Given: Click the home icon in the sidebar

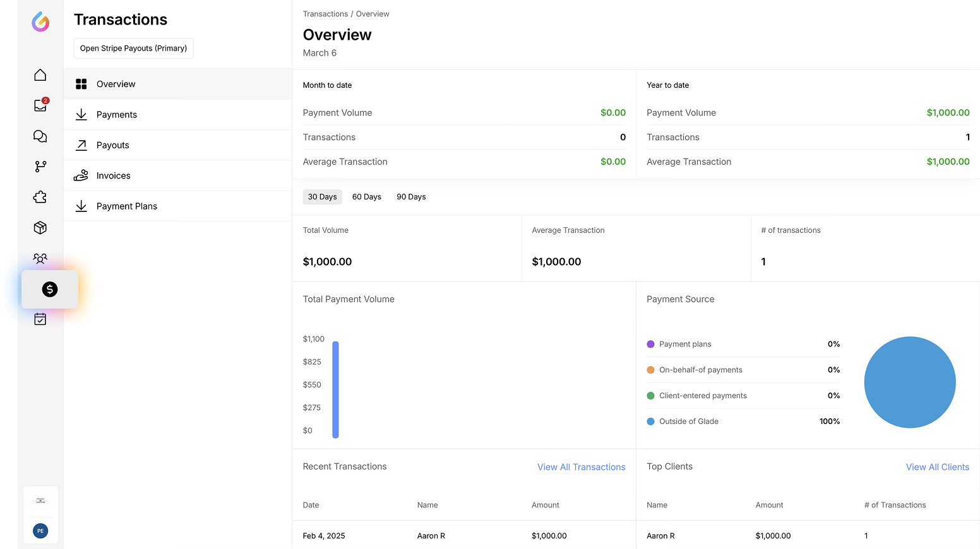Looking at the screenshot, I should tap(40, 75).
